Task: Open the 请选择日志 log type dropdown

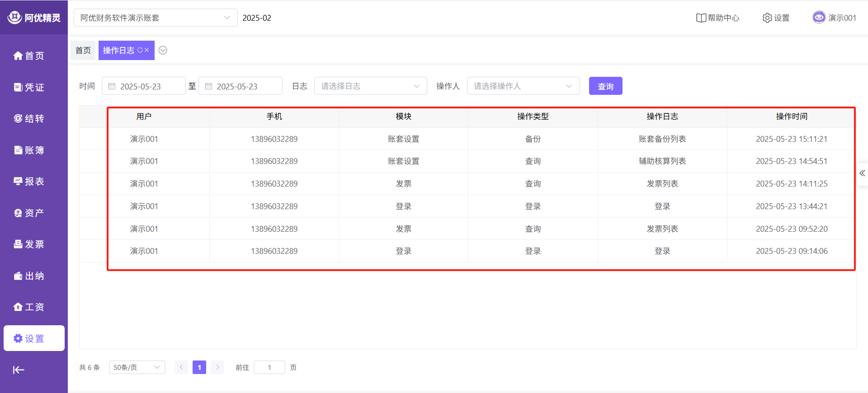Action: click(x=370, y=86)
